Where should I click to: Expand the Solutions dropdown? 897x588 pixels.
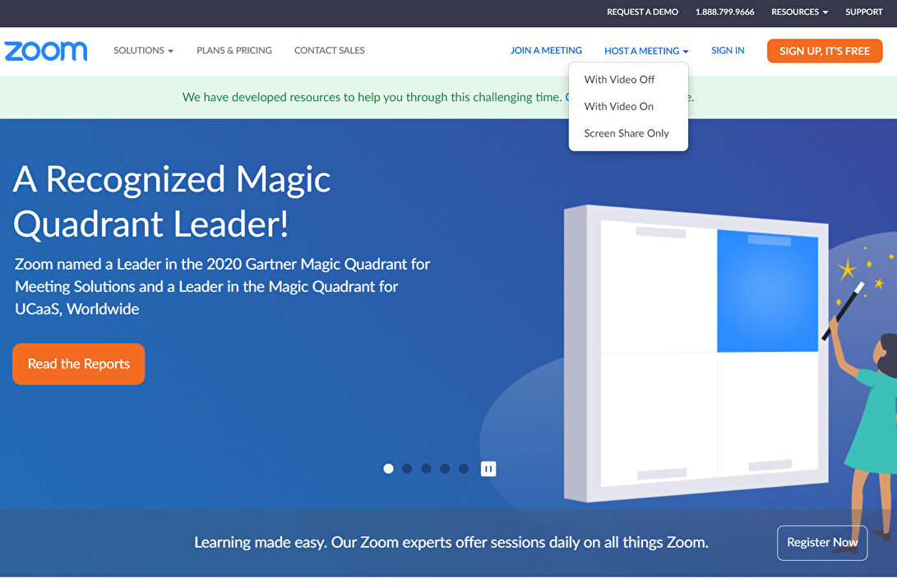coord(143,51)
